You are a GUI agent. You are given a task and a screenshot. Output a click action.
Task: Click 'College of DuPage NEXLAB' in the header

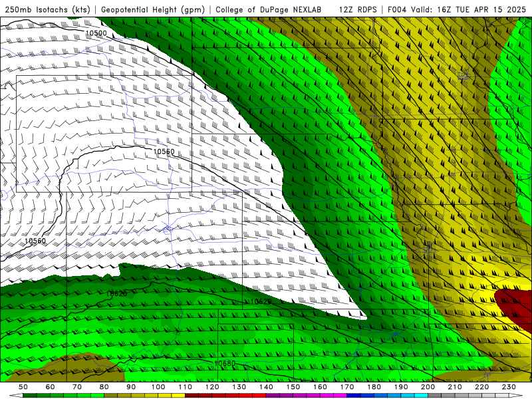(x=269, y=9)
